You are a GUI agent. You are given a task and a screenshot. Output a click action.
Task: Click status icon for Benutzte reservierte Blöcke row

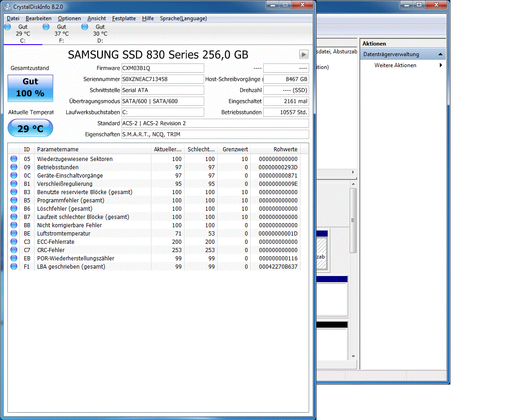(x=14, y=192)
